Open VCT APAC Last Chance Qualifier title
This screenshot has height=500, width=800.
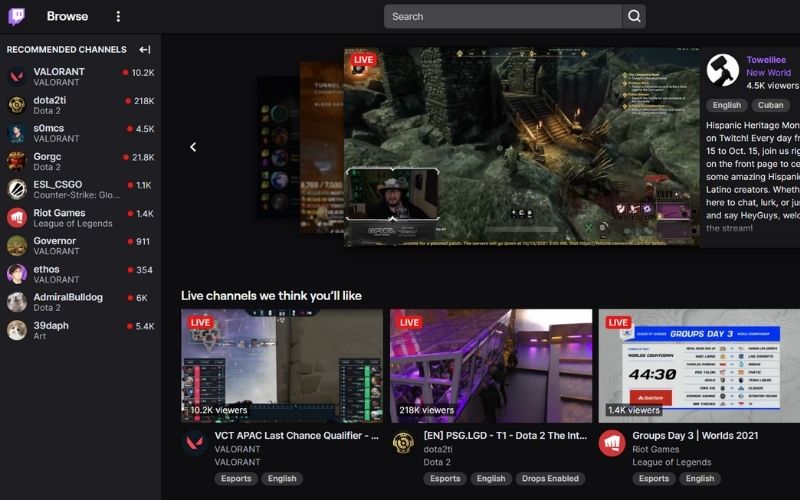click(x=296, y=435)
